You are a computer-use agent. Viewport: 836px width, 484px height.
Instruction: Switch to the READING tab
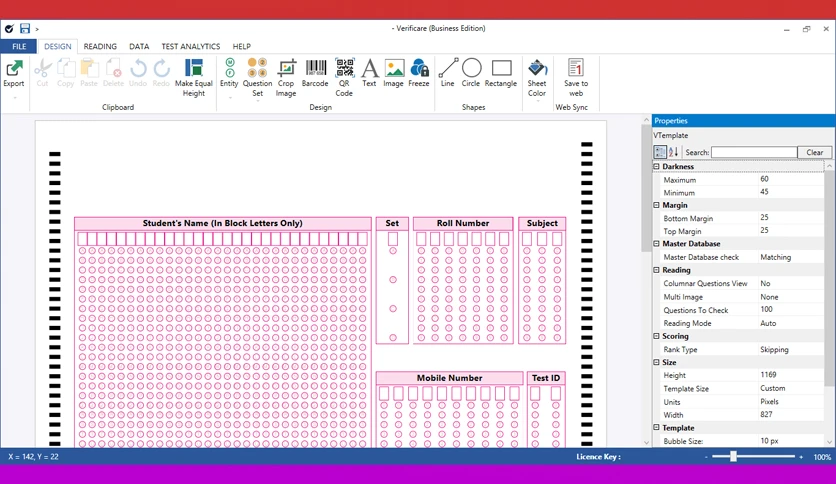100,46
